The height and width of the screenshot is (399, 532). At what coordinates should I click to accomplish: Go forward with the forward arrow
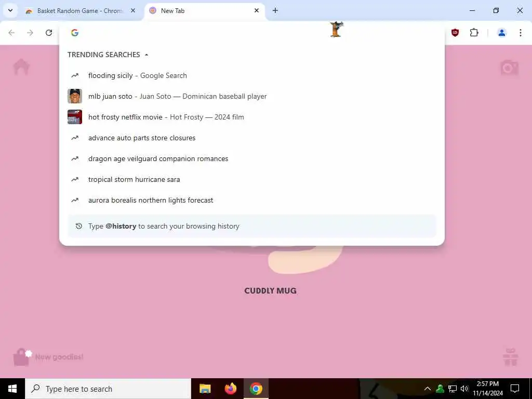pyautogui.click(x=30, y=33)
